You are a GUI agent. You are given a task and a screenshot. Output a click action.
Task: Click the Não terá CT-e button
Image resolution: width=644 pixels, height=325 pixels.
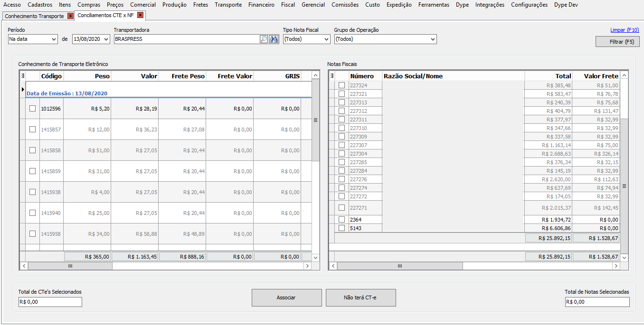[360, 297]
